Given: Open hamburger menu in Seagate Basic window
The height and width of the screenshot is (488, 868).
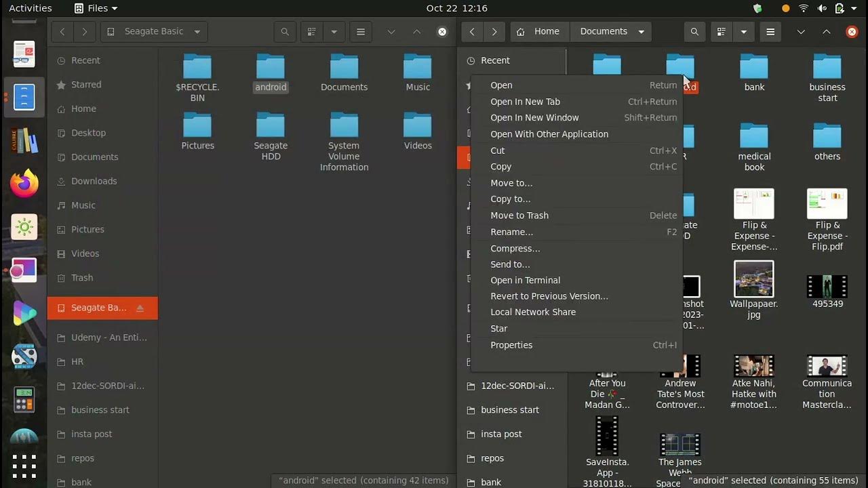Looking at the screenshot, I should (361, 31).
